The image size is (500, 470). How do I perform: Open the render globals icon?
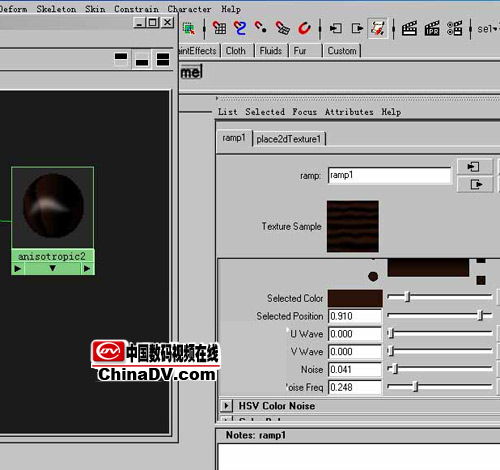tap(455, 28)
